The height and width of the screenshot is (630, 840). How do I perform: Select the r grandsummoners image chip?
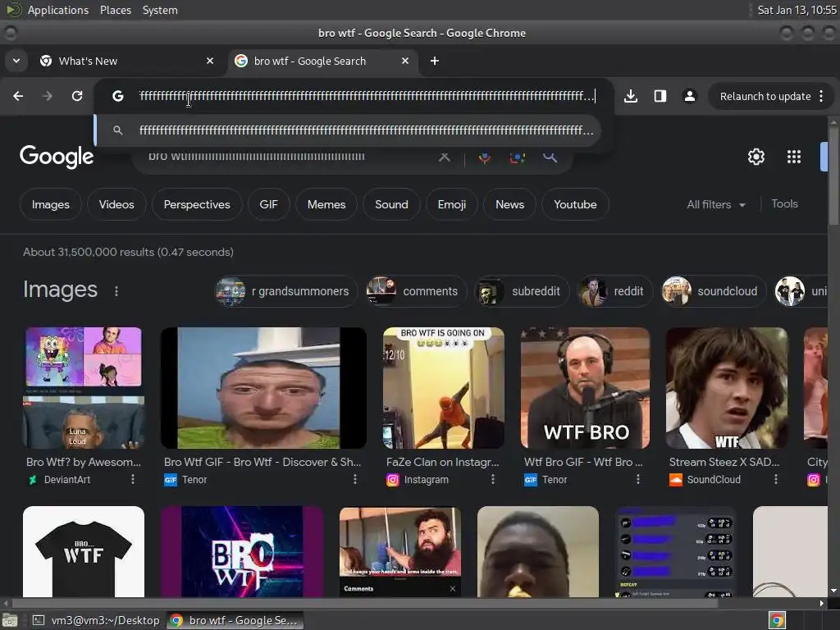pos(285,291)
